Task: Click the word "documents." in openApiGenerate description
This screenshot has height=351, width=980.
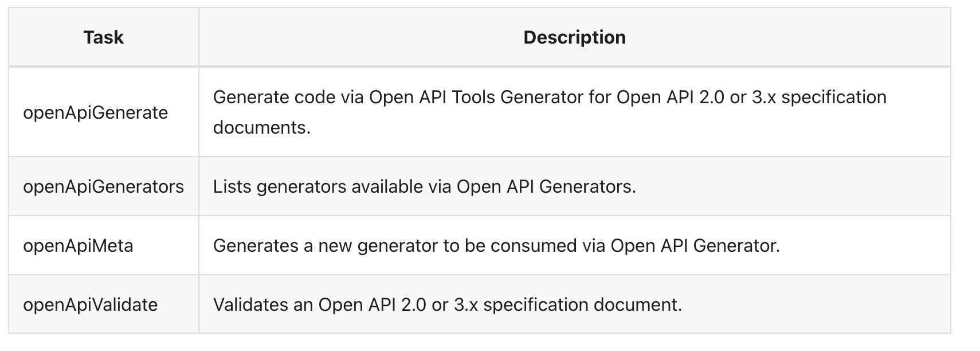Action: click(261, 127)
